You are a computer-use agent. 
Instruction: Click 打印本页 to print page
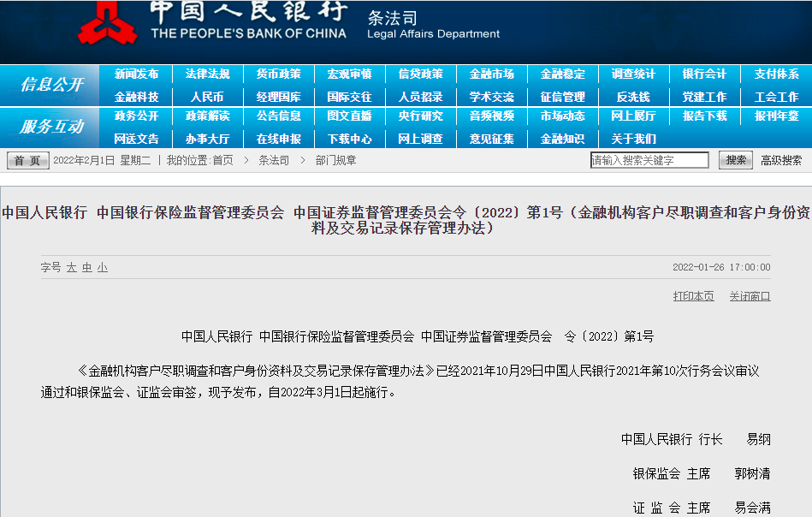pyautogui.click(x=693, y=296)
